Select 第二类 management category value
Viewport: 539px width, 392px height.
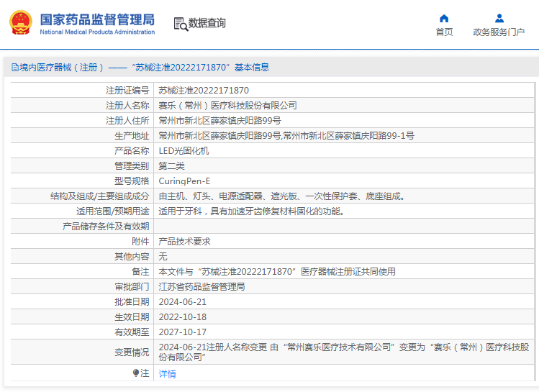click(x=171, y=166)
